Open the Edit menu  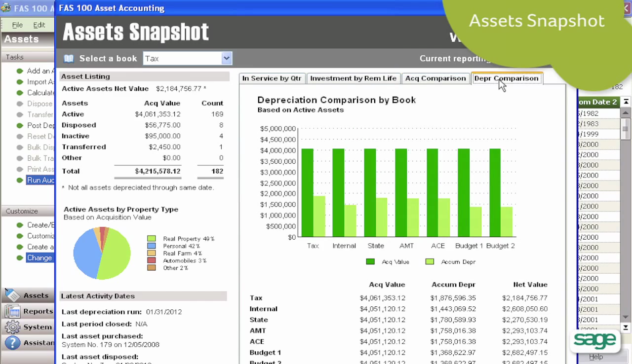tap(39, 25)
